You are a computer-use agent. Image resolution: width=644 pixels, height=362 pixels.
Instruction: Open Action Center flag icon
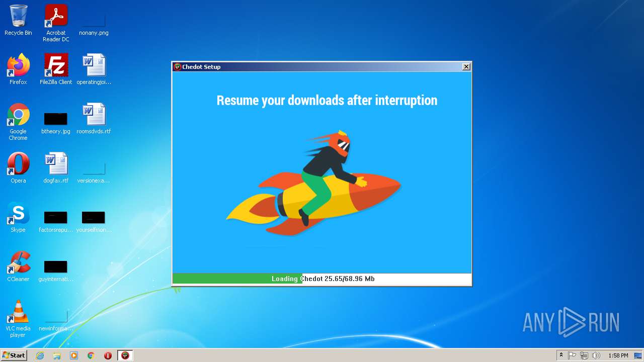pyautogui.click(x=572, y=355)
